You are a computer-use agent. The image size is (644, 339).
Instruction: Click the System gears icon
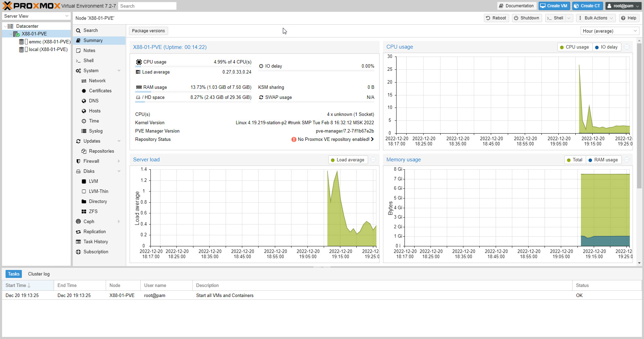click(x=78, y=71)
